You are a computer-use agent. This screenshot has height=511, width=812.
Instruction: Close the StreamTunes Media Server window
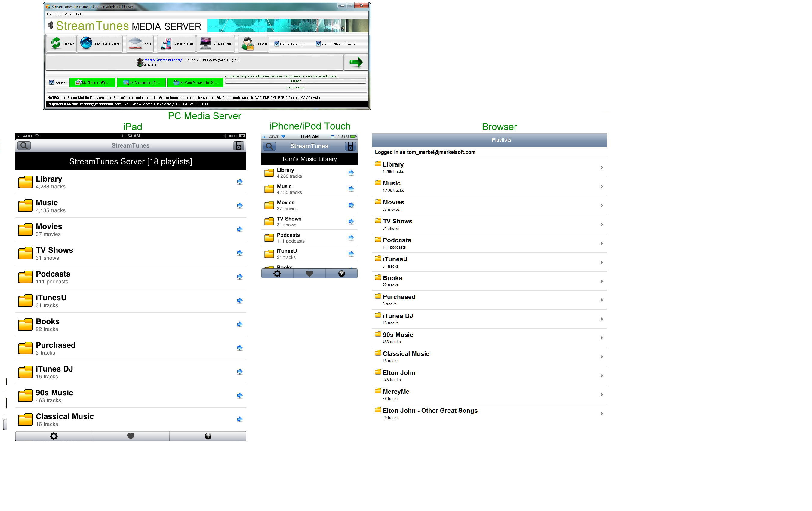point(362,5)
